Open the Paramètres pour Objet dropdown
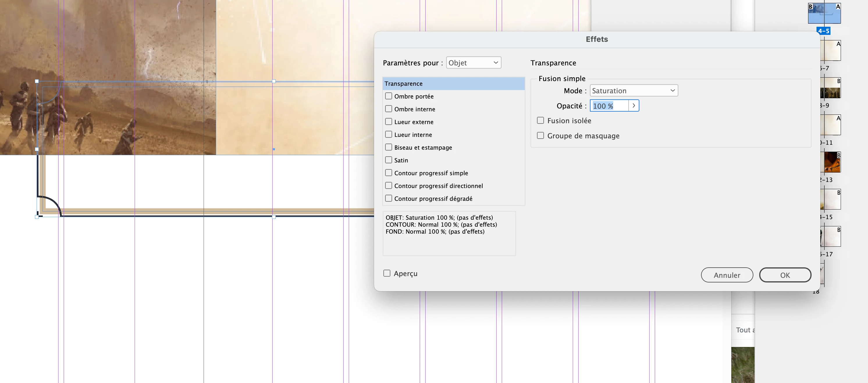The height and width of the screenshot is (383, 868). [474, 63]
